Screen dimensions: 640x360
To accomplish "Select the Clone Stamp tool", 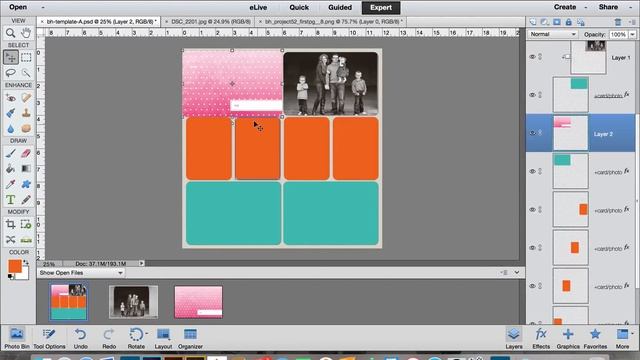I will [26, 113].
